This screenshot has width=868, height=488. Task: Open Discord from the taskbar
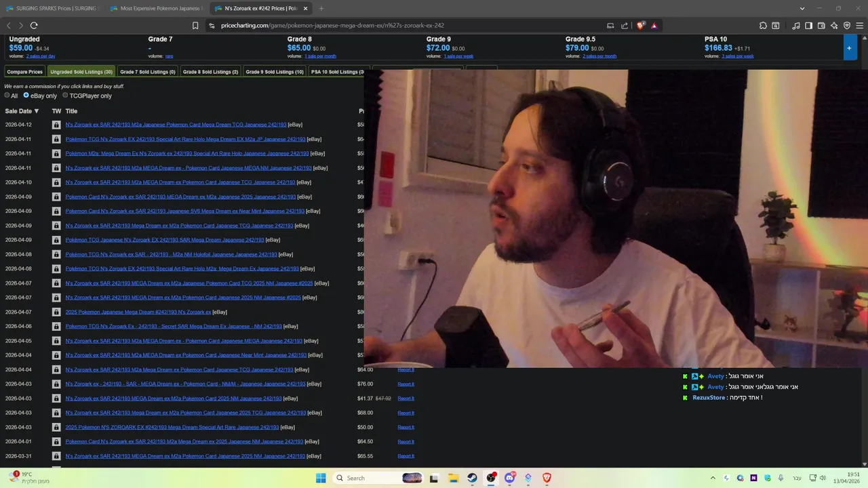510,478
